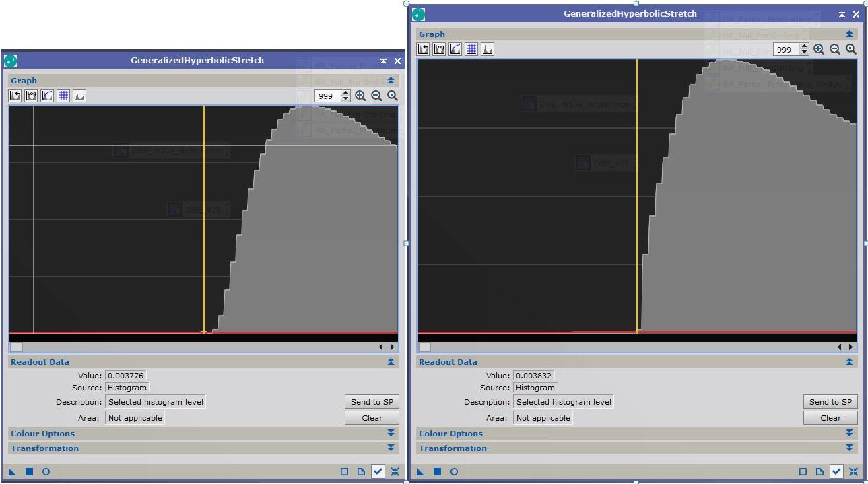Collapse the Graph section in left window
The height and width of the screenshot is (484, 868).
(391, 81)
